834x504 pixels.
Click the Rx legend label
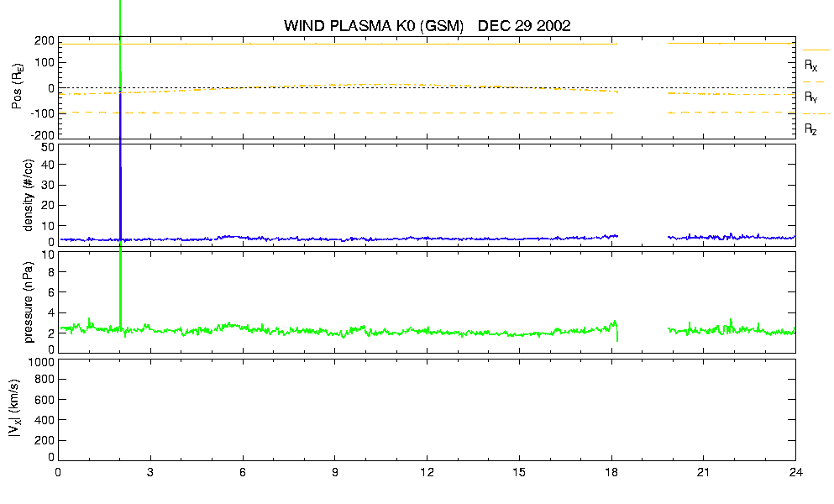click(x=810, y=66)
